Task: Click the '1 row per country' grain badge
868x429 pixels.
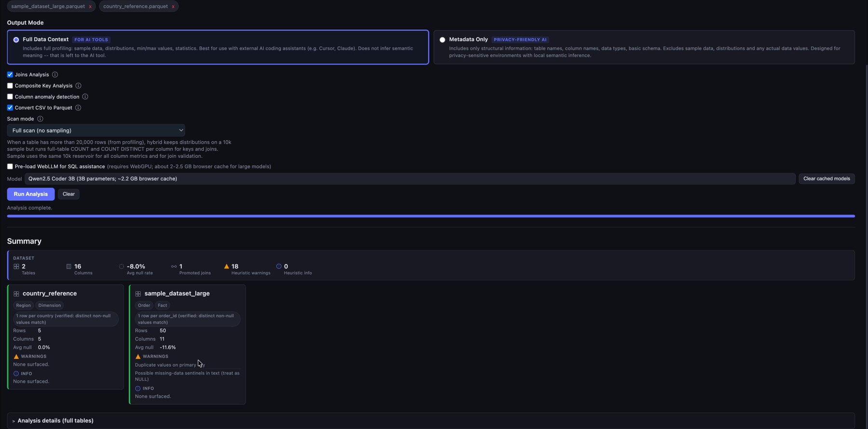Action: (66, 319)
